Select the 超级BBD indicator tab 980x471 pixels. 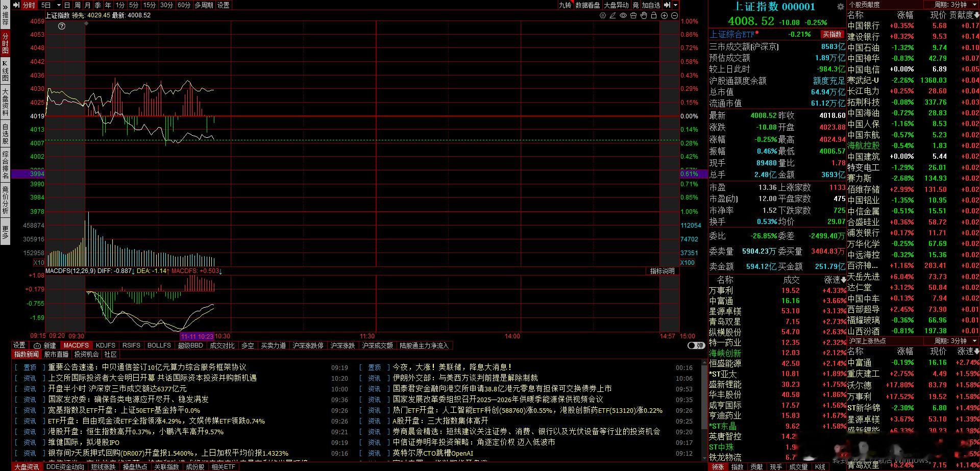(x=190, y=345)
